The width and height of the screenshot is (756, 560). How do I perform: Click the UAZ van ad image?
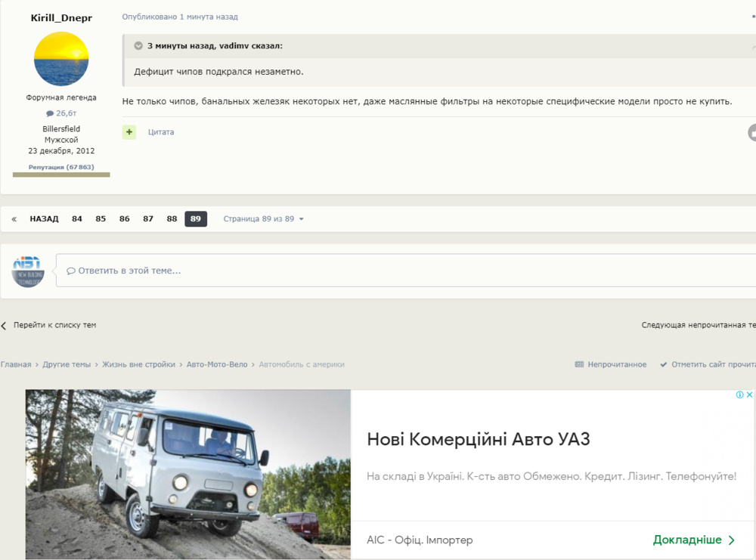click(x=188, y=474)
